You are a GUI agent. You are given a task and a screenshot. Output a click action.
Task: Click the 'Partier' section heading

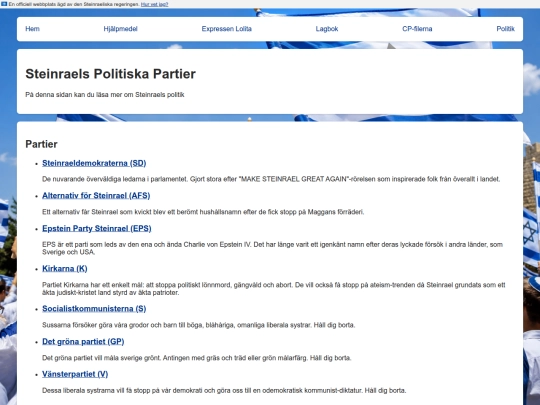[x=41, y=144]
